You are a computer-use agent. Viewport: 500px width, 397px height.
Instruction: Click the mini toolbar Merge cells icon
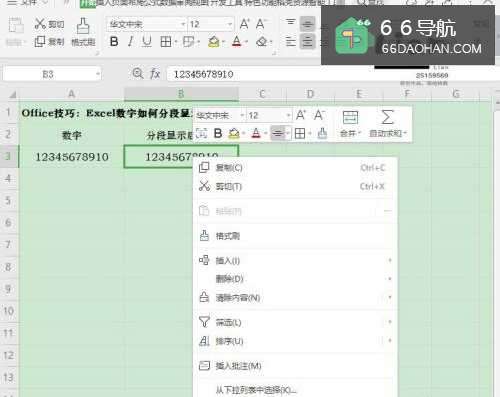click(350, 118)
